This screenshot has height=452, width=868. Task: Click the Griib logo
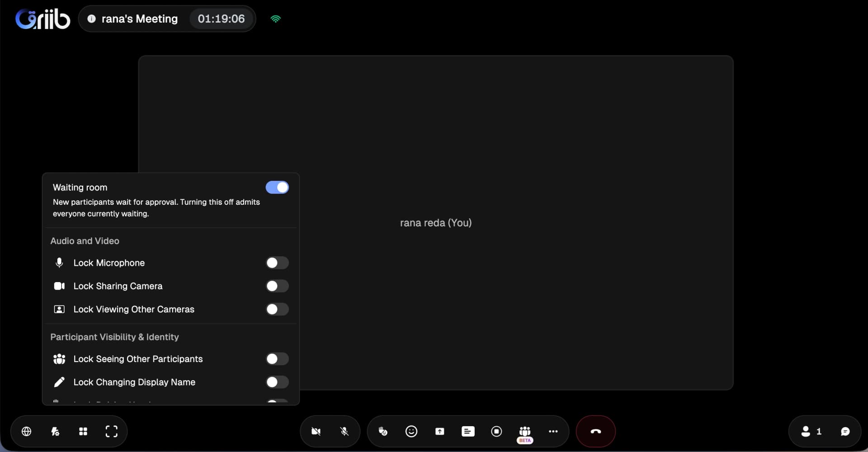[43, 19]
